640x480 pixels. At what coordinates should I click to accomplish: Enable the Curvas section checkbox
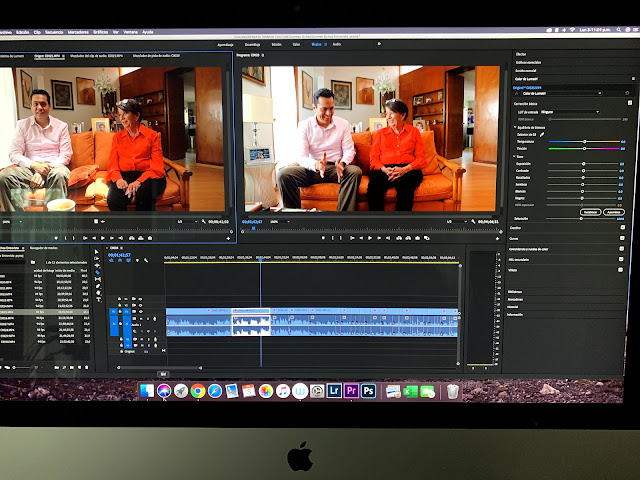(x=622, y=239)
